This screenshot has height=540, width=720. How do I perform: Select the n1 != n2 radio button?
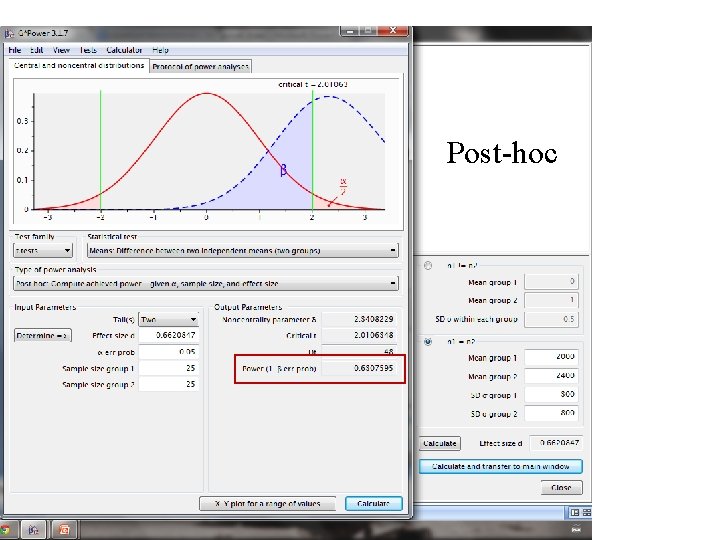(x=428, y=265)
